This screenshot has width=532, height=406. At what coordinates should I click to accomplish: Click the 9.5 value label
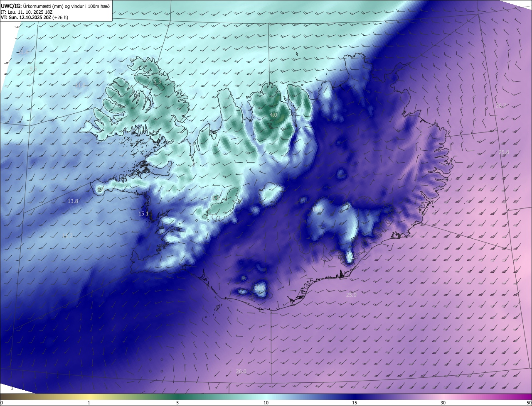33,68
